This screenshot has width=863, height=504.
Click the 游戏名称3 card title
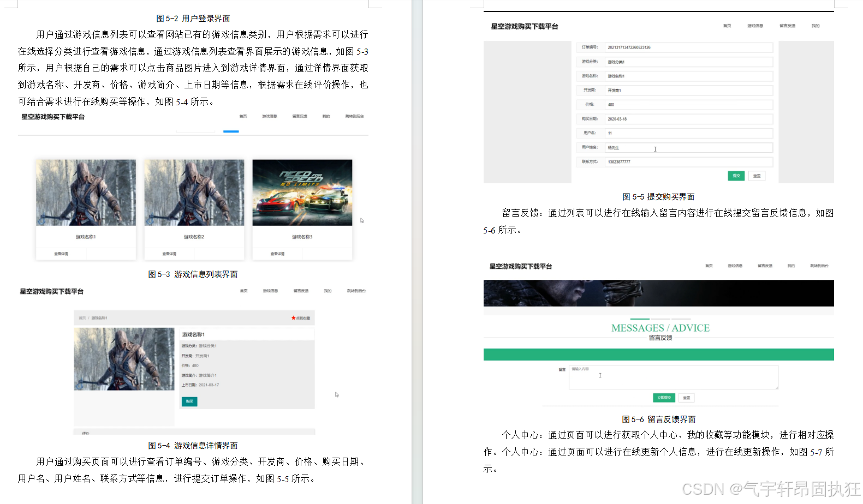[302, 237]
